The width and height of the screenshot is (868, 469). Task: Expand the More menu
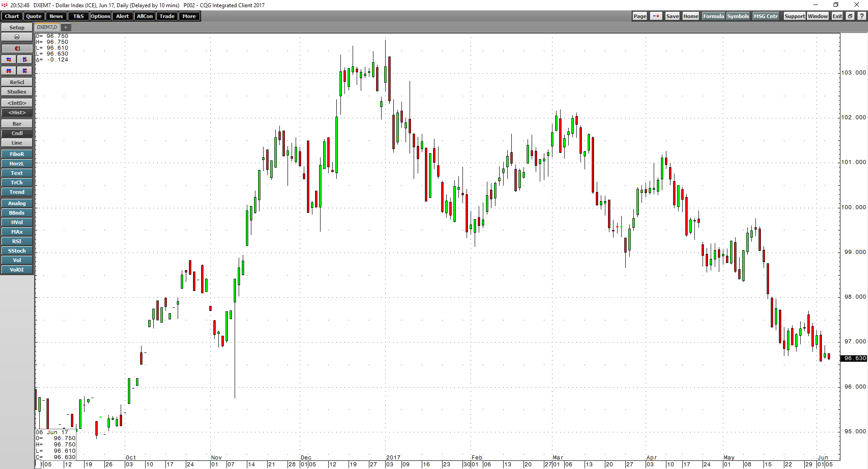pyautogui.click(x=189, y=16)
